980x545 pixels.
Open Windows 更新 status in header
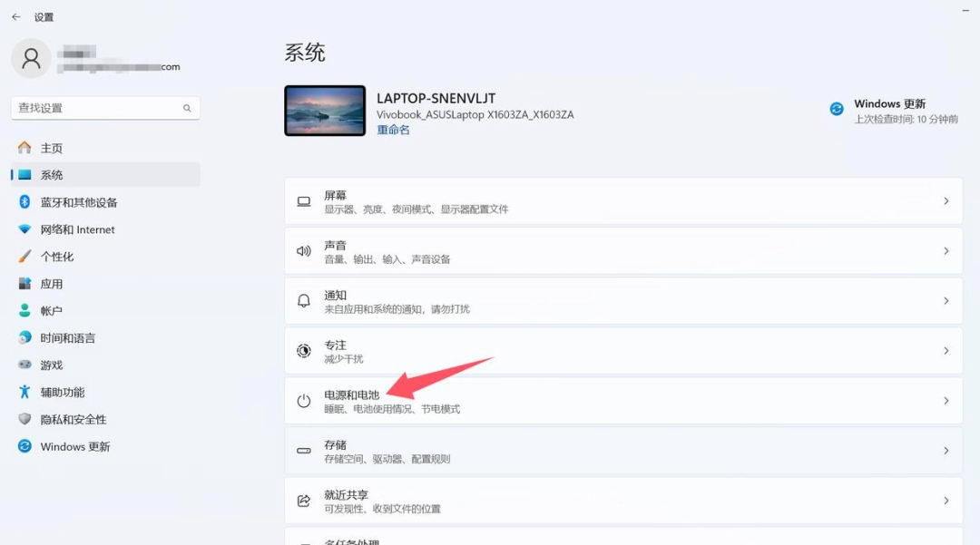tap(894, 111)
